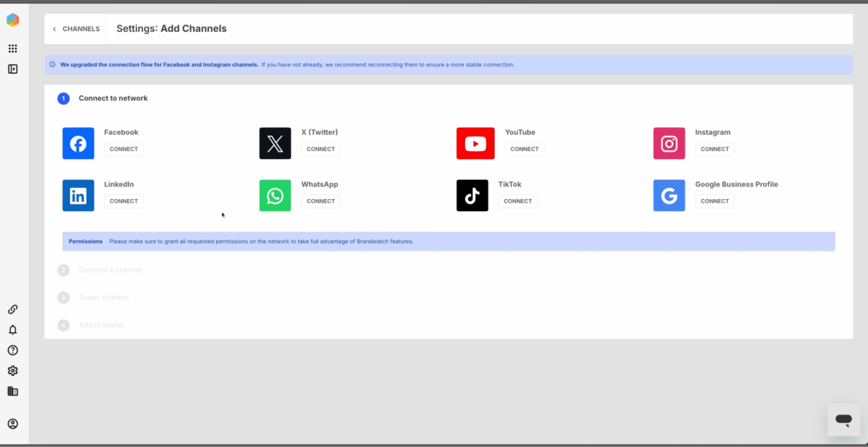Click the LinkedIn logo tile
The height and width of the screenshot is (447, 868).
pos(78,195)
